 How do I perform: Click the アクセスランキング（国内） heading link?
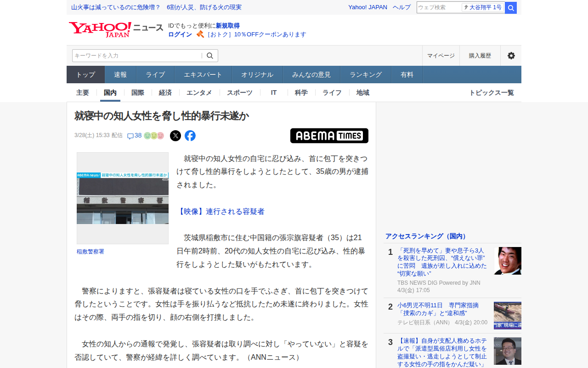[427, 236]
